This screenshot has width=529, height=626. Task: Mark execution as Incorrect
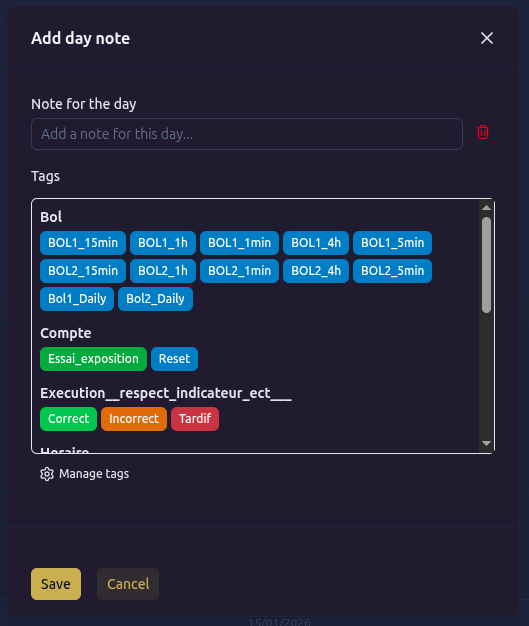[134, 419]
